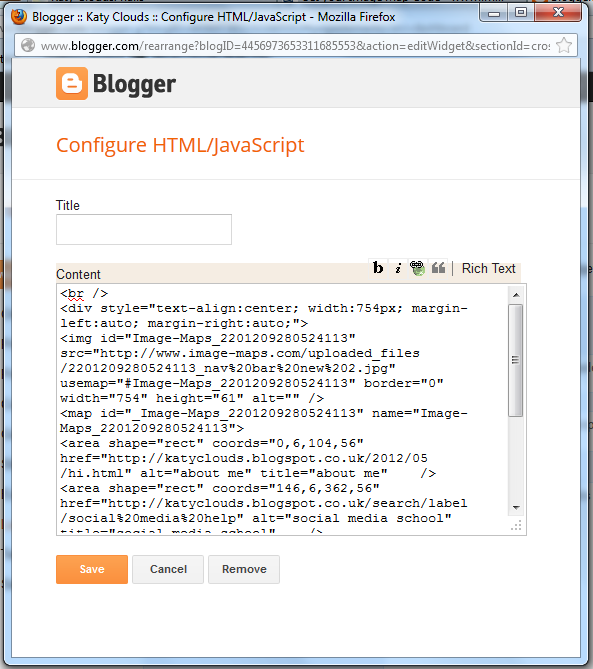Click the italic formatting icon
The height and width of the screenshot is (669, 593).
coord(398,268)
